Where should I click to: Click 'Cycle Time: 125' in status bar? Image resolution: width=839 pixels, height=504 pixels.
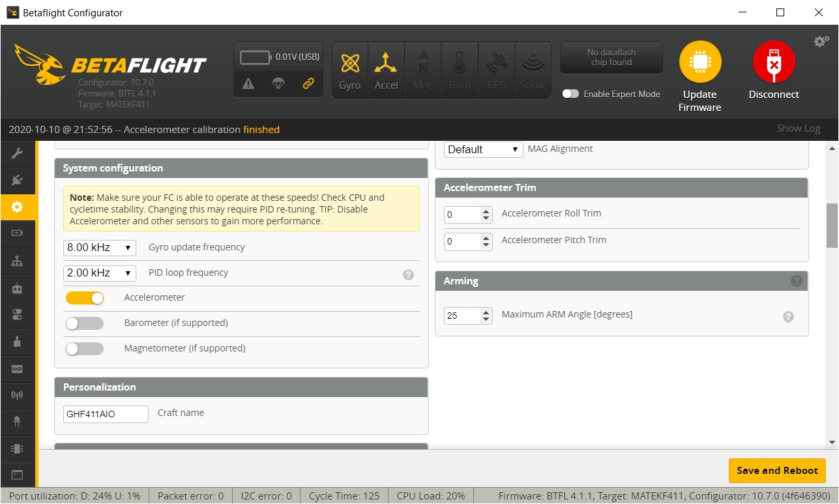tap(344, 496)
